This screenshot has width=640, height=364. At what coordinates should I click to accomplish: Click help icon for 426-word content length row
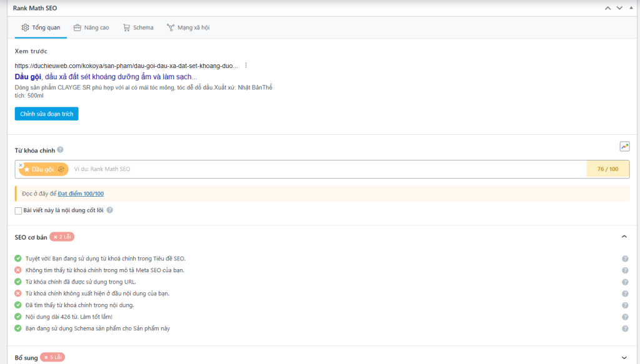625,317
